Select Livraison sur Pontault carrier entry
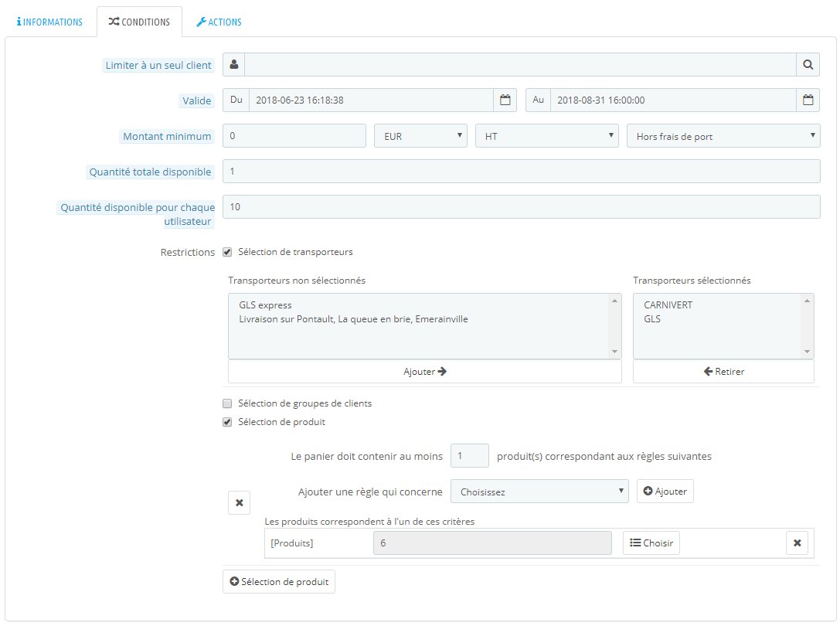The width and height of the screenshot is (840, 626). click(354, 319)
